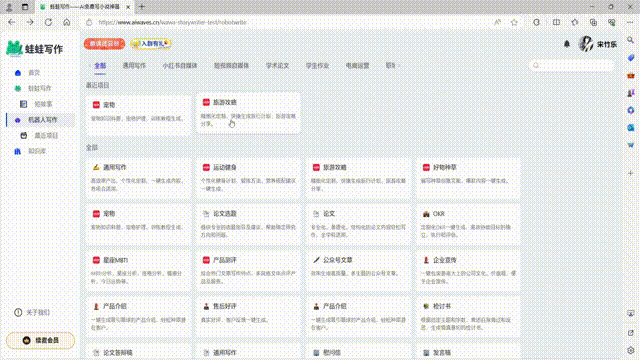Open the 论文答辩稿 template card
The width and height of the screenshot is (640, 360).
[x=138, y=352]
